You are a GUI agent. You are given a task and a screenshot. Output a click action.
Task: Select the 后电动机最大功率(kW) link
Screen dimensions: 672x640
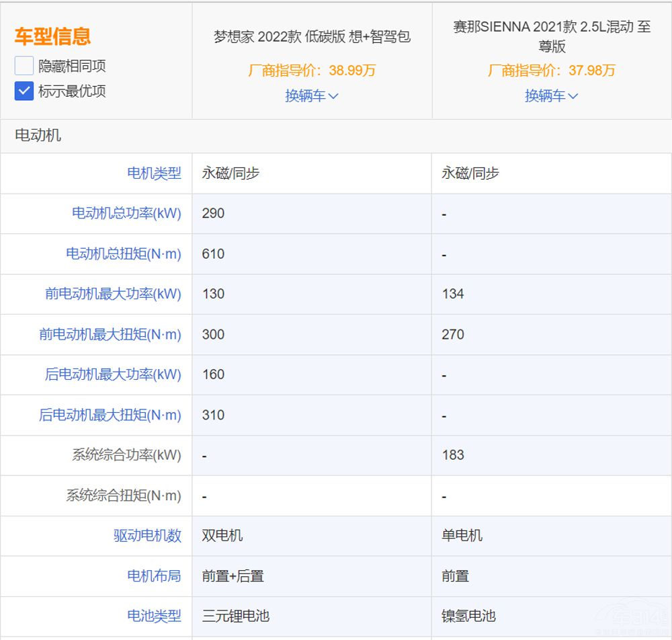click(x=113, y=375)
